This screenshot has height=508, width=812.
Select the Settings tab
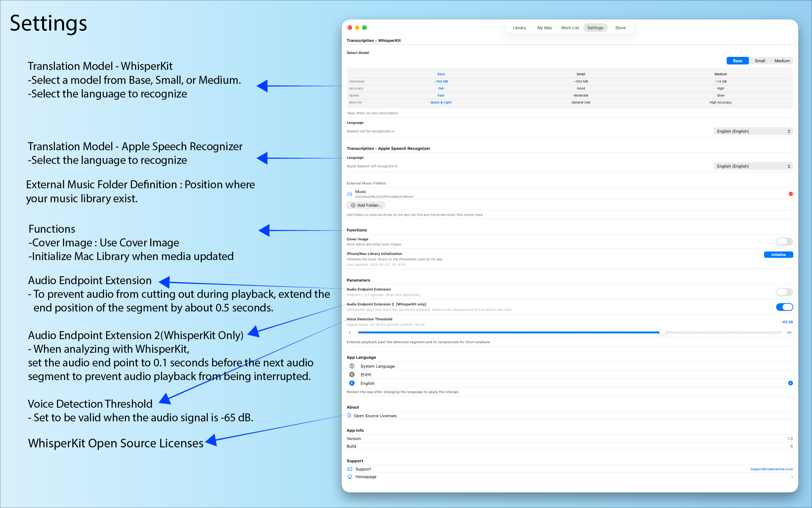[595, 28]
